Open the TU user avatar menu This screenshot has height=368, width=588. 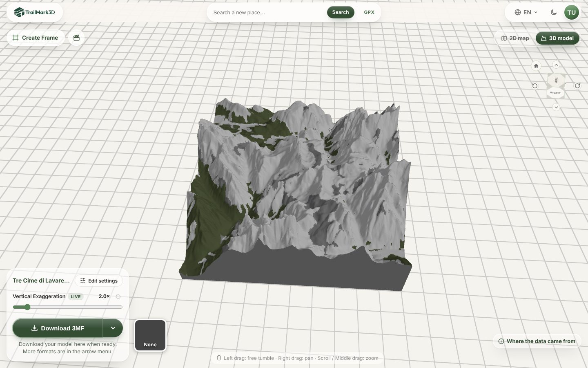click(x=572, y=12)
